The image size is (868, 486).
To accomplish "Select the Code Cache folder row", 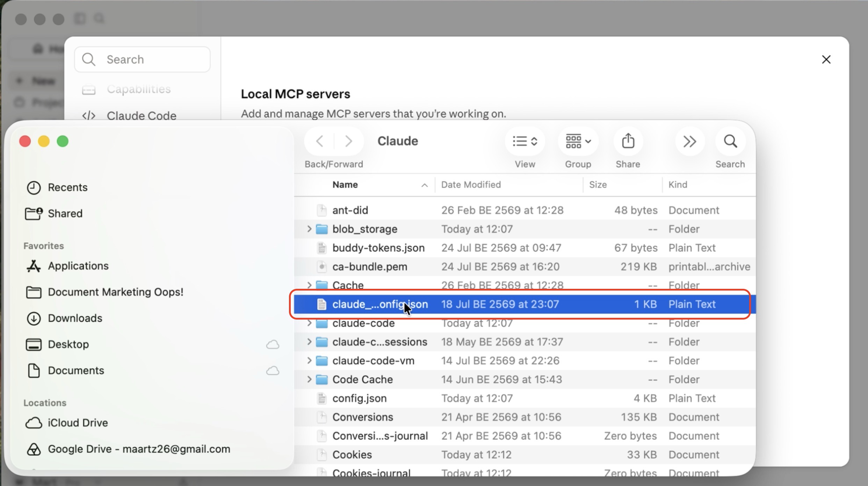I will (525, 379).
